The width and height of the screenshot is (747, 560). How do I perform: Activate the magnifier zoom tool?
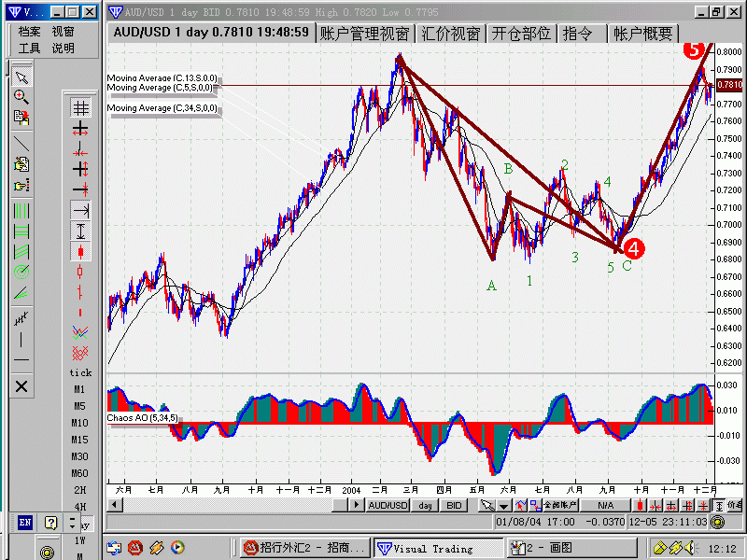[x=21, y=97]
